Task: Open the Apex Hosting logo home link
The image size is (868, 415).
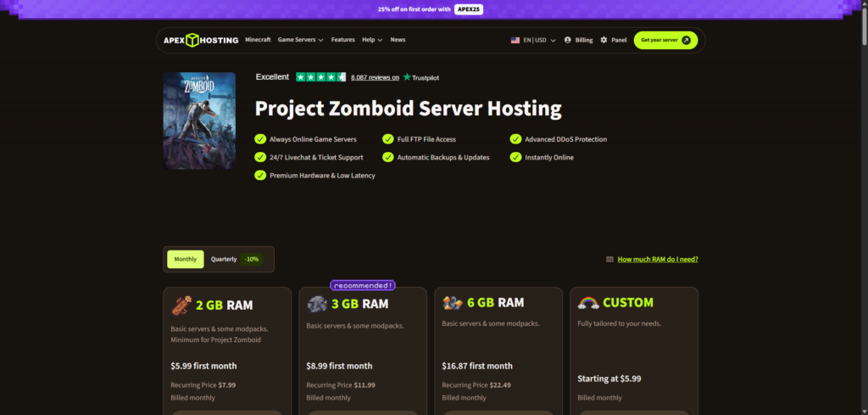Action: (x=201, y=40)
